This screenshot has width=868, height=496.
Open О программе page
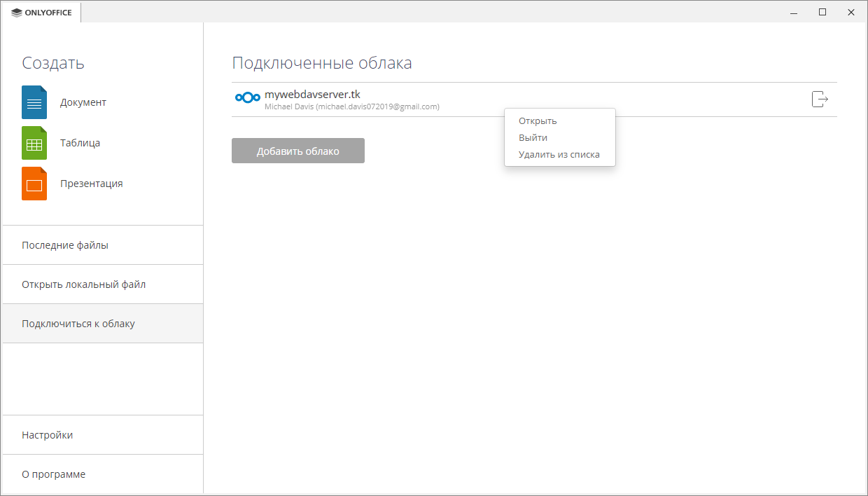click(103, 474)
